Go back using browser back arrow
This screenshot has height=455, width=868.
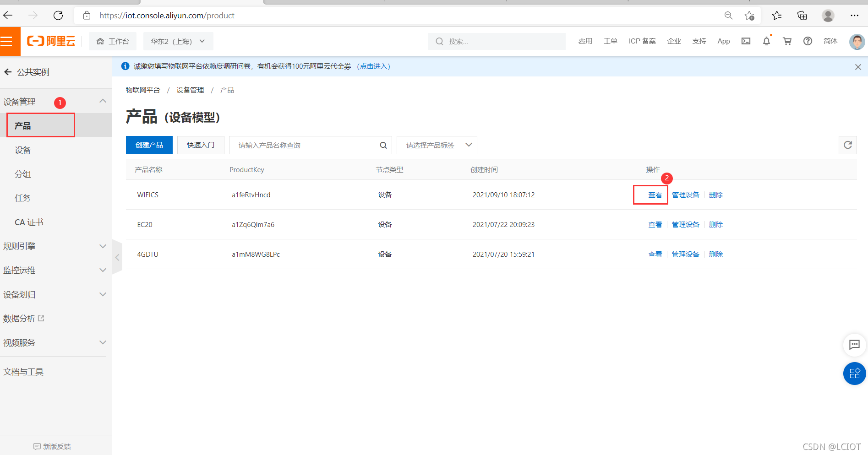(x=8, y=16)
